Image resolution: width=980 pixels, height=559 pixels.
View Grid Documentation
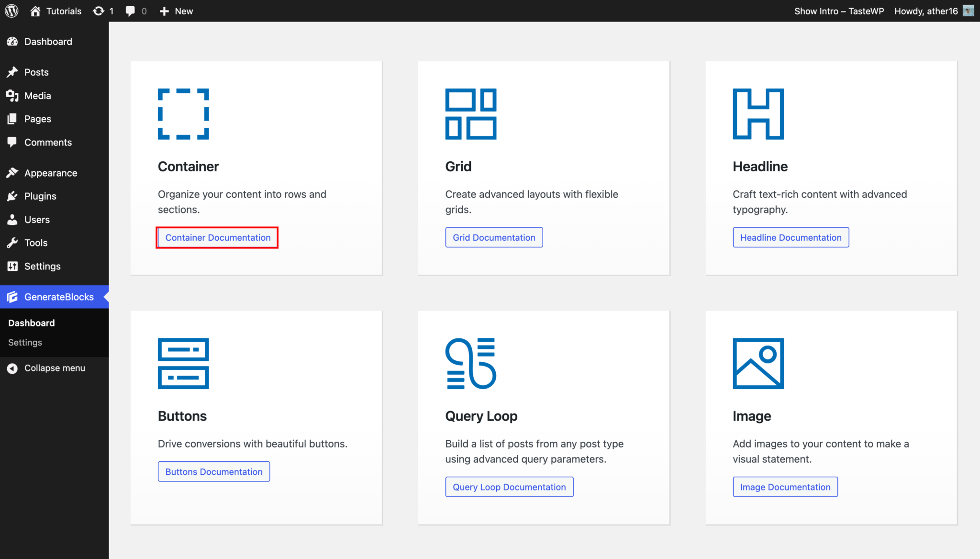(494, 237)
